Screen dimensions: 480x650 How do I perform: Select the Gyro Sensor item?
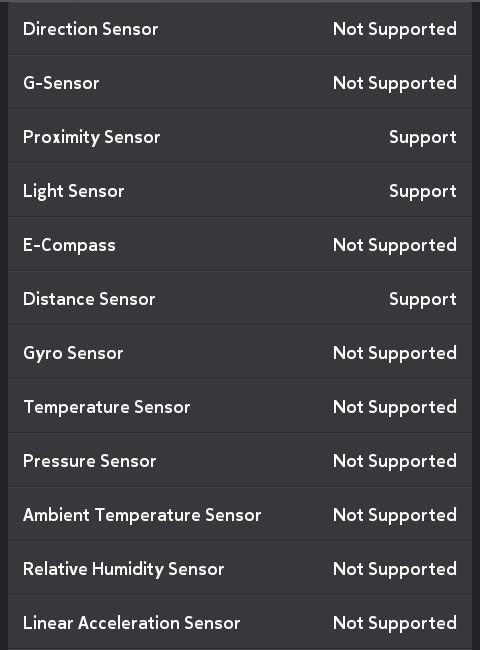(x=240, y=353)
